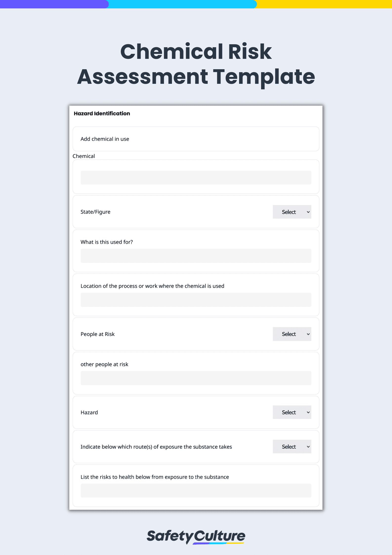Click the "Chemical" field label

pyautogui.click(x=83, y=156)
